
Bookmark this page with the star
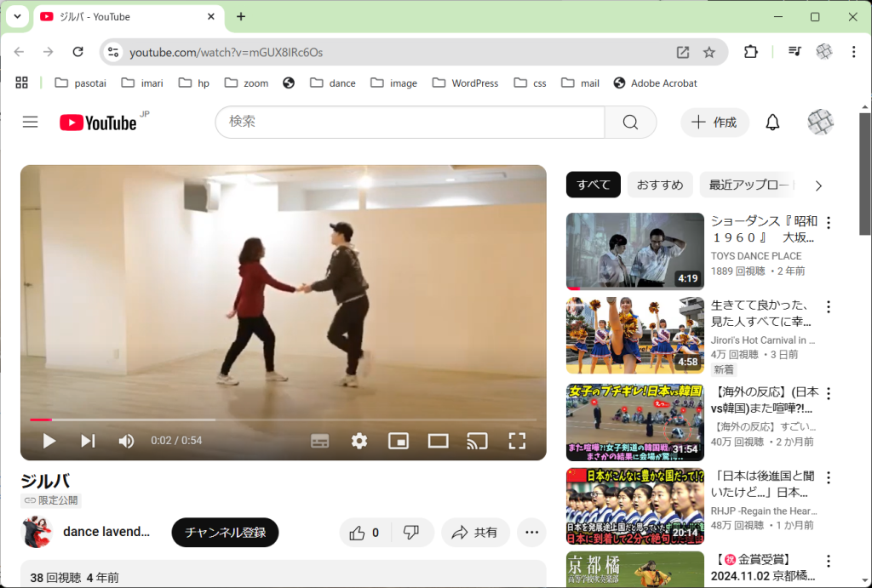pyautogui.click(x=709, y=52)
